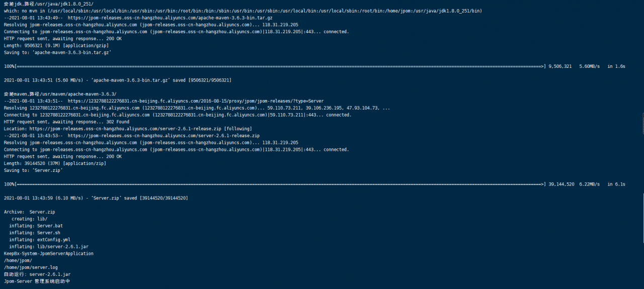Click the KeepBx-System-JpomServerApplication line
The width and height of the screenshot is (644, 289).
(x=48, y=254)
